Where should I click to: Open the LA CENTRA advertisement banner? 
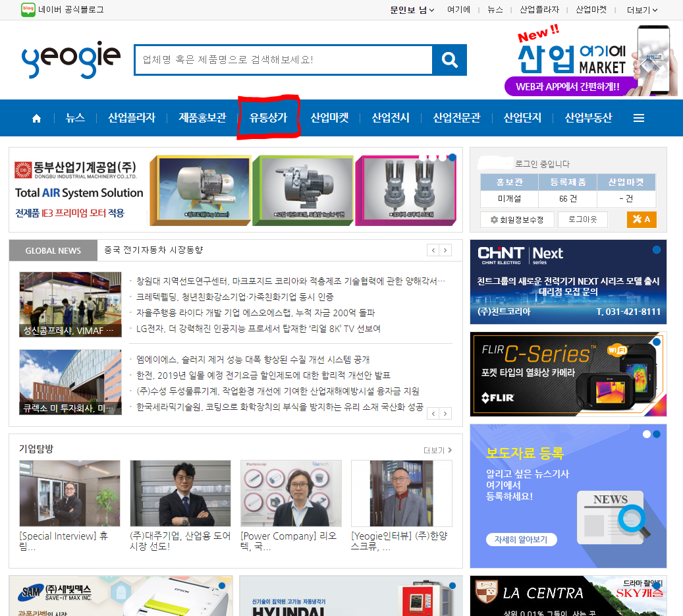click(x=568, y=596)
